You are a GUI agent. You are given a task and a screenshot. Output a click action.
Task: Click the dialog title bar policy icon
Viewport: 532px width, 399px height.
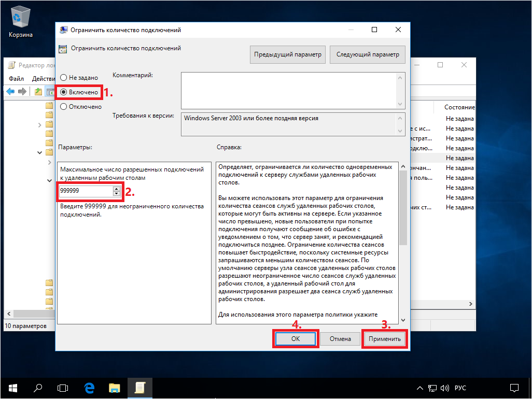(63, 30)
